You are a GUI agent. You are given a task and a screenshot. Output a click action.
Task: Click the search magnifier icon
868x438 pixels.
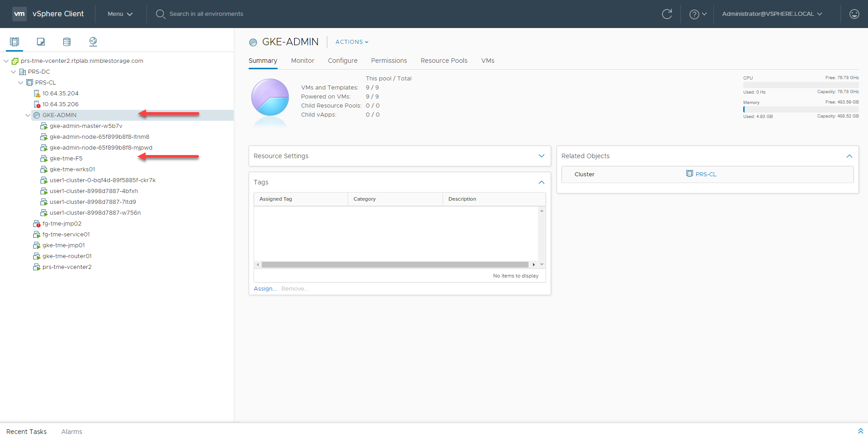click(x=160, y=14)
